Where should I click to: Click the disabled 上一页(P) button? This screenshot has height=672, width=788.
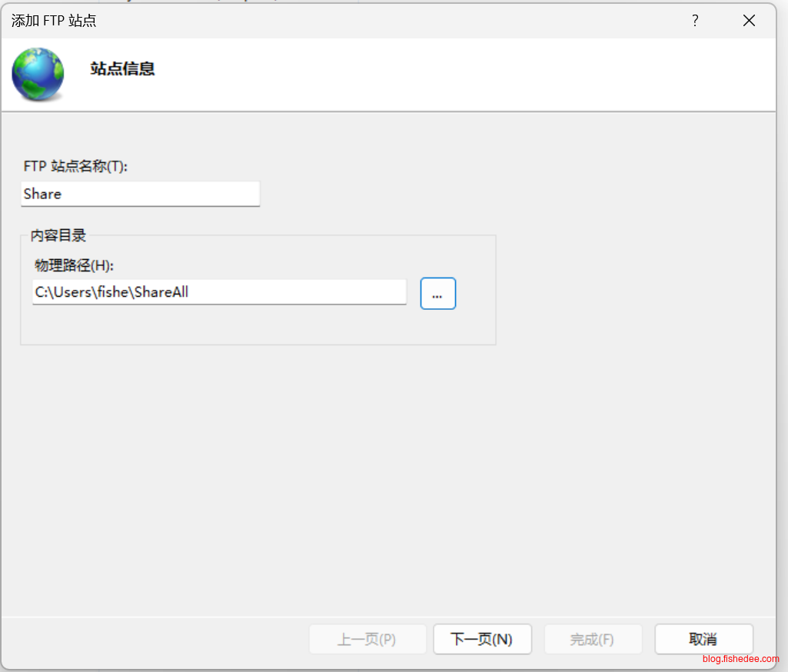[367, 639]
